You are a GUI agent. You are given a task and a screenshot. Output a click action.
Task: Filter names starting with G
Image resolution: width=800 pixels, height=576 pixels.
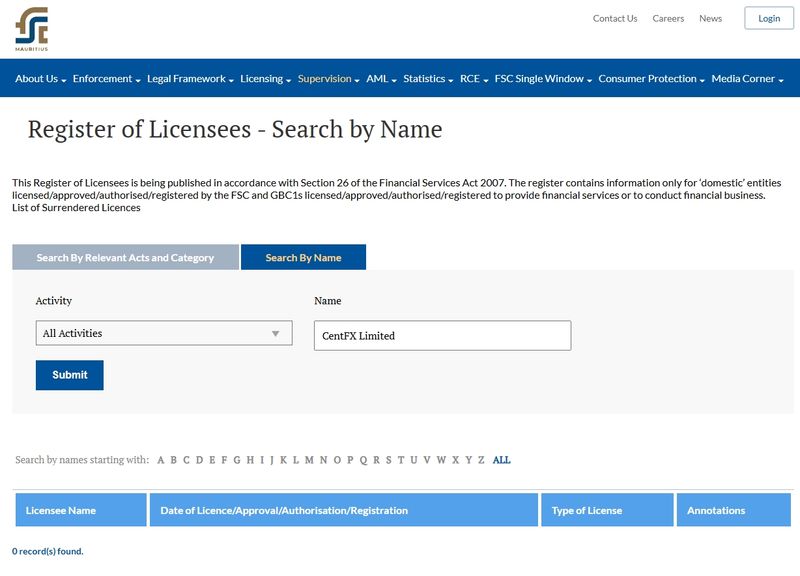[237, 460]
